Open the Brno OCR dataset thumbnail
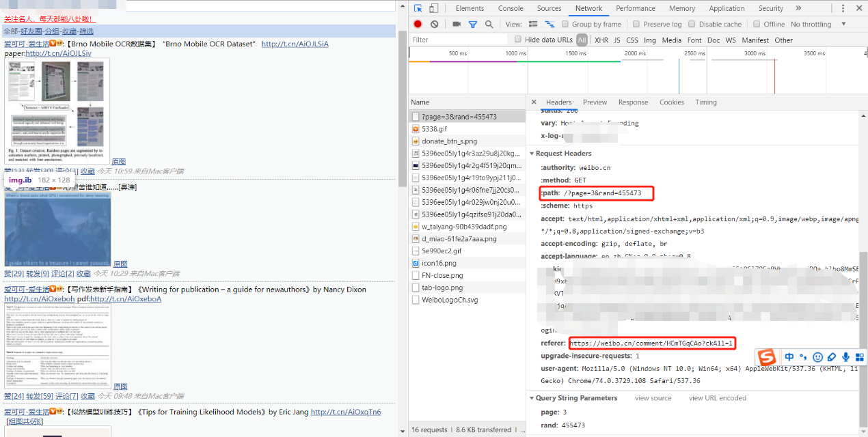 (57, 111)
